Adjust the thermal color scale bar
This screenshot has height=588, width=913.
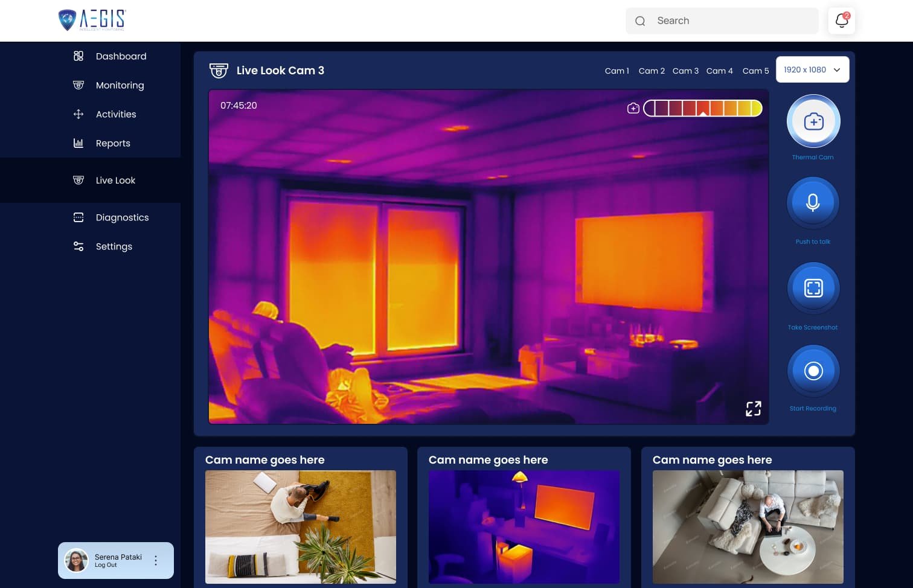703,108
